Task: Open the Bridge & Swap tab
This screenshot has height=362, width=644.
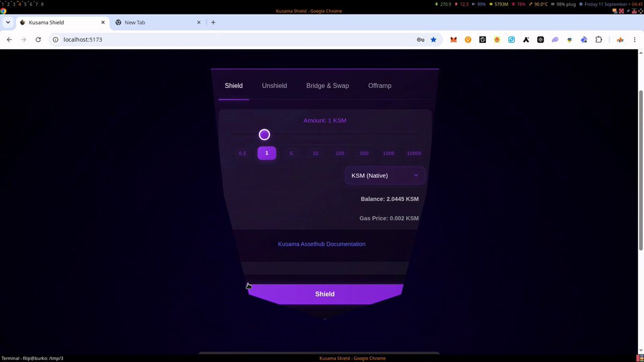Action: click(327, 86)
